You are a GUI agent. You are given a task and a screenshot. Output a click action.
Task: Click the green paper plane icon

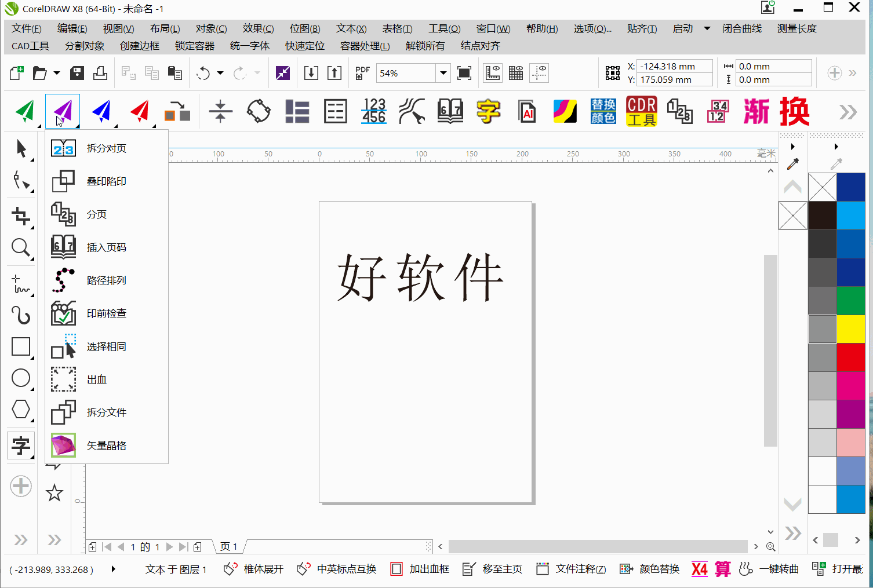coord(25,111)
